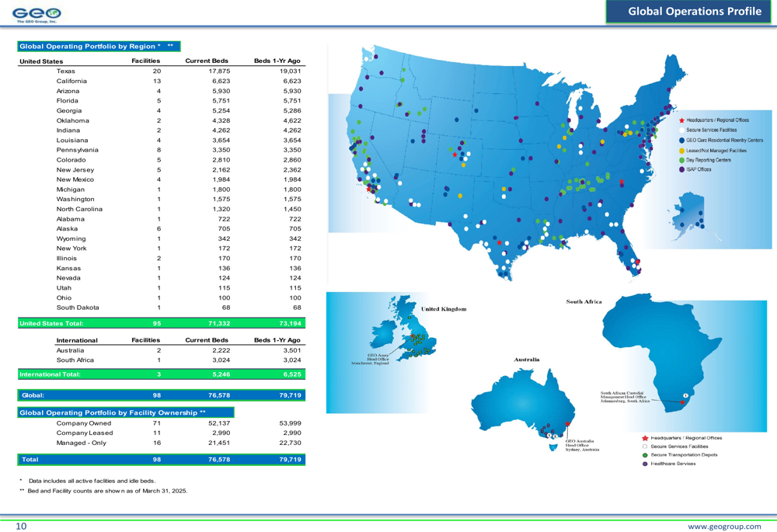Click the International Total label
The height and width of the screenshot is (532, 777).
coord(50,374)
